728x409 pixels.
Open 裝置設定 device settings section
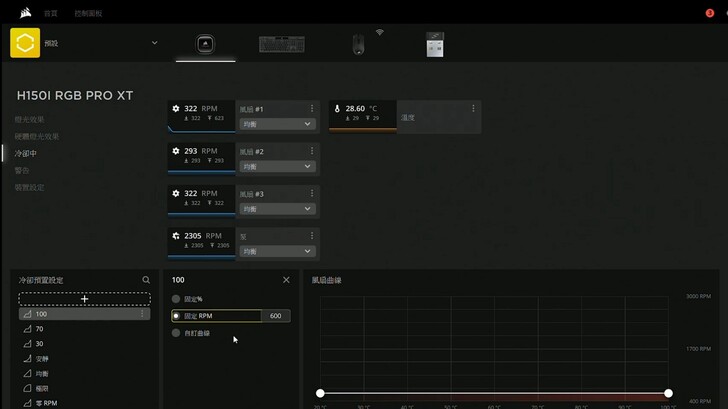[29, 188]
